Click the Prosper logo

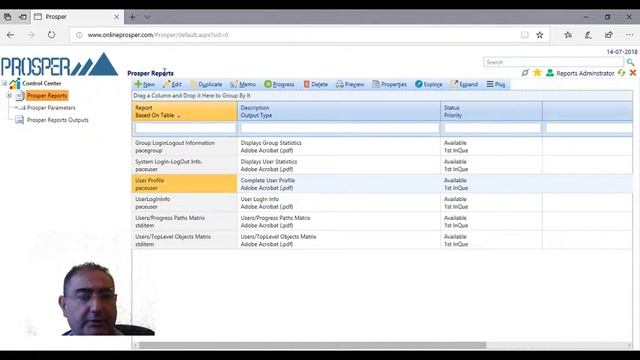60,64
